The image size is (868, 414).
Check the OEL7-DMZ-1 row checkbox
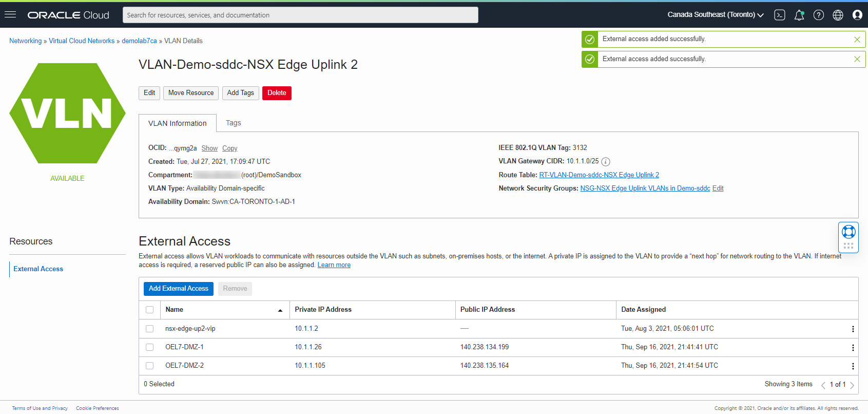point(149,347)
